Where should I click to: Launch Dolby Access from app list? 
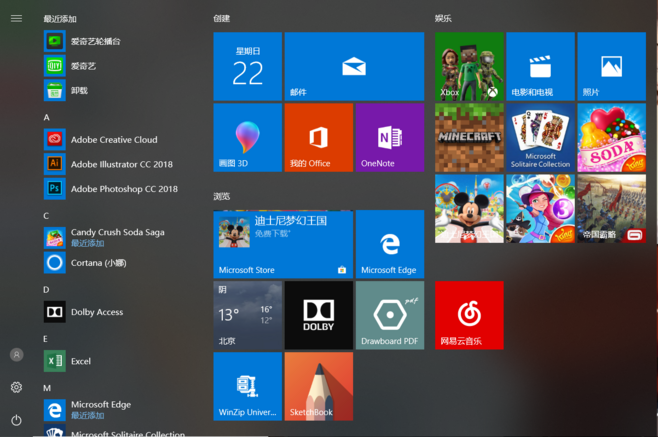click(113, 312)
